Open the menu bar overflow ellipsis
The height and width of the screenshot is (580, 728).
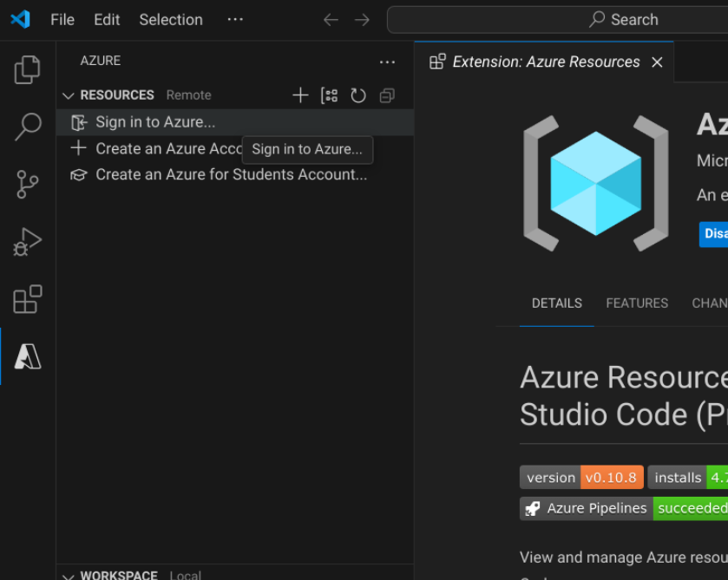pos(235,19)
